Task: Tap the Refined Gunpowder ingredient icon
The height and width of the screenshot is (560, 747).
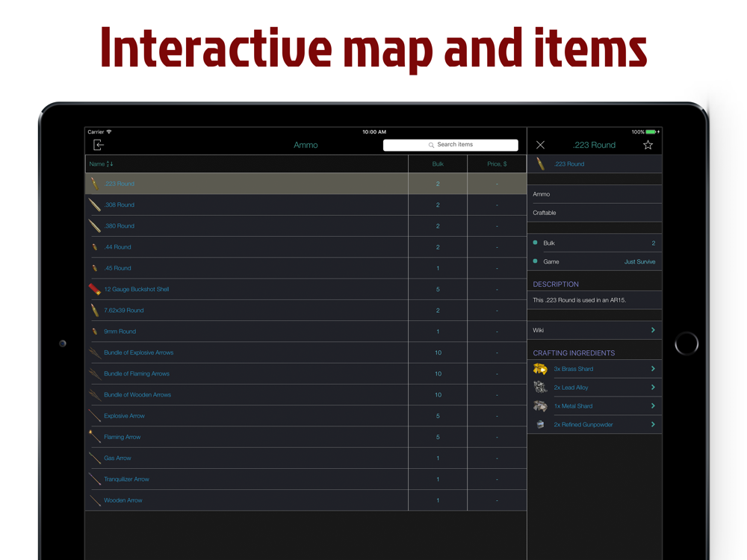Action: [x=540, y=425]
